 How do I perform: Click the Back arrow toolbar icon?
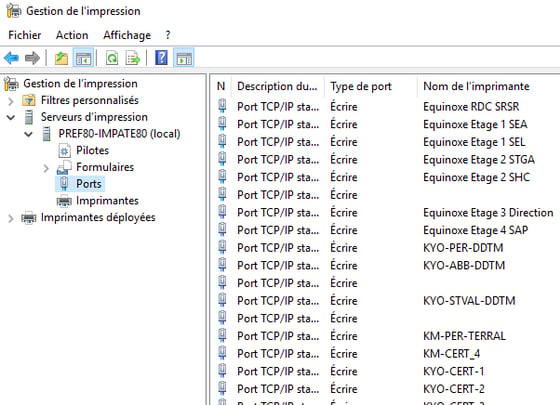click(x=11, y=58)
